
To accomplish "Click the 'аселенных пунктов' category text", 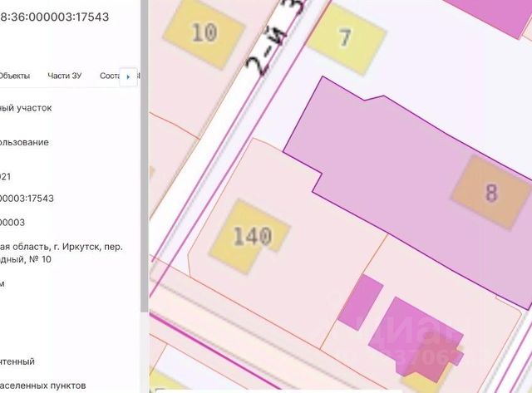I will tap(42, 386).
